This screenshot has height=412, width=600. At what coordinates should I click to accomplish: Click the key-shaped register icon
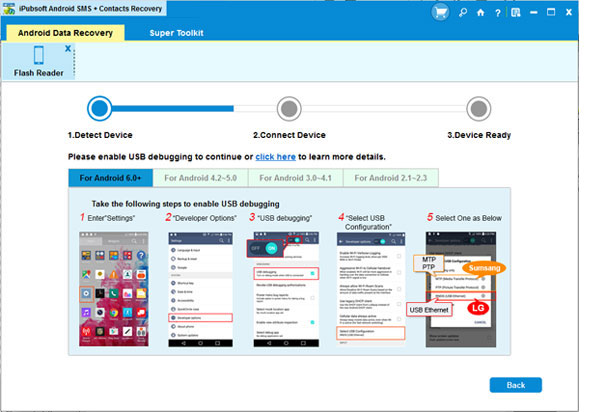coord(462,13)
